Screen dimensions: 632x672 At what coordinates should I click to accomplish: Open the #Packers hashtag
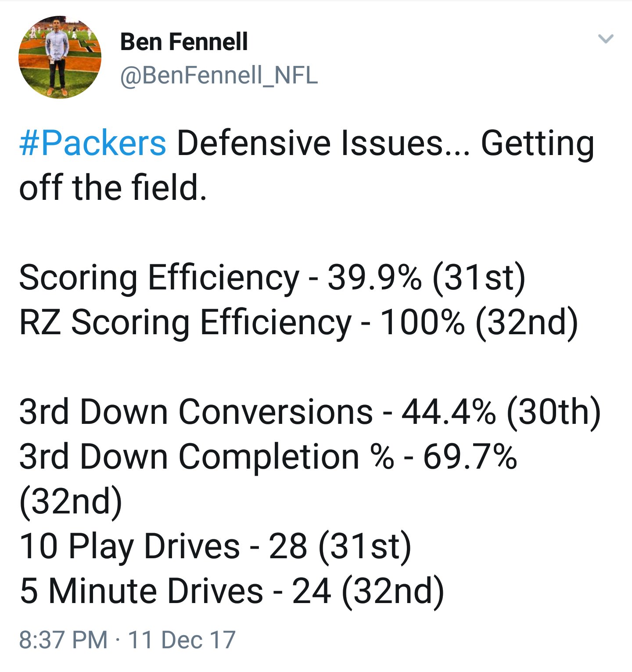(x=93, y=144)
